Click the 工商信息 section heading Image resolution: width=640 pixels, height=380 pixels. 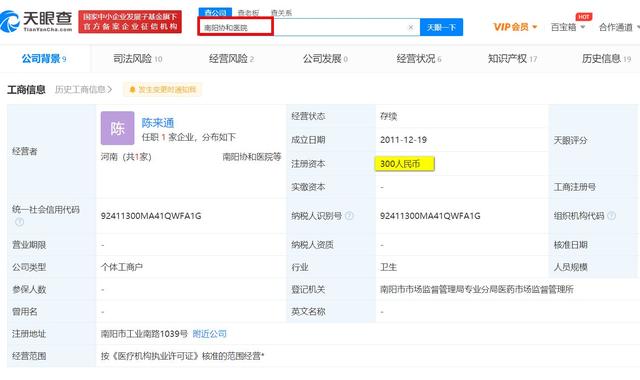tap(26, 89)
